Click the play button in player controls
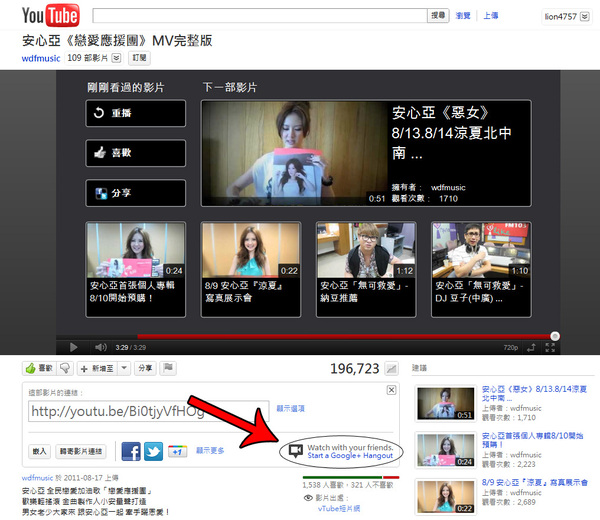The image size is (600, 520). (x=73, y=347)
